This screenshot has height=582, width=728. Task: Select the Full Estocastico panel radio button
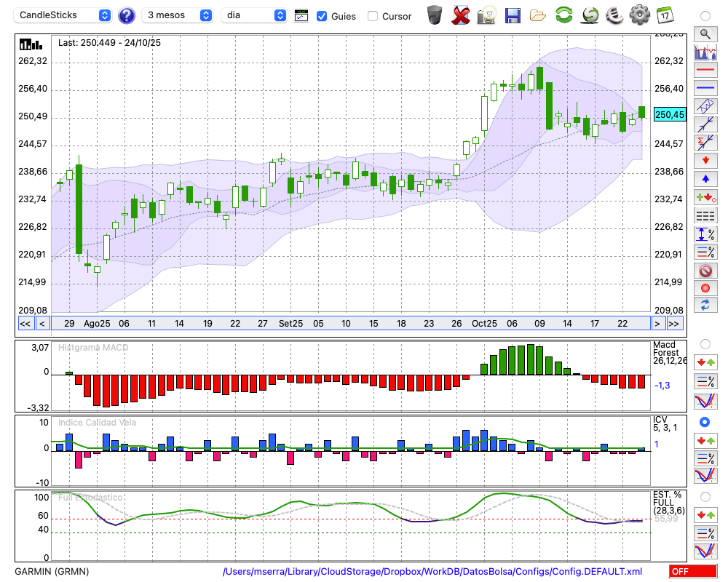click(705, 497)
